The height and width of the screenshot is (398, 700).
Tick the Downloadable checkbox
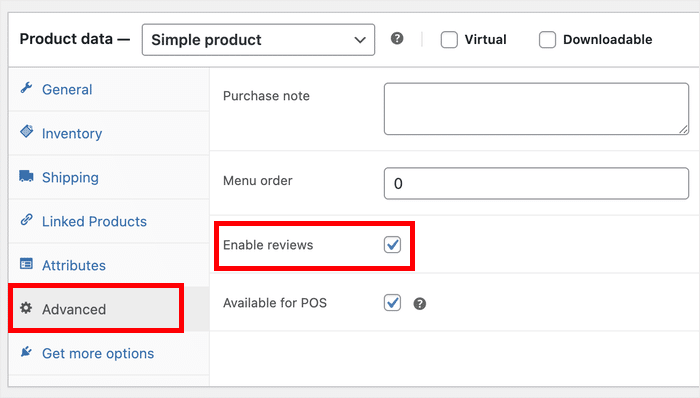tap(547, 40)
